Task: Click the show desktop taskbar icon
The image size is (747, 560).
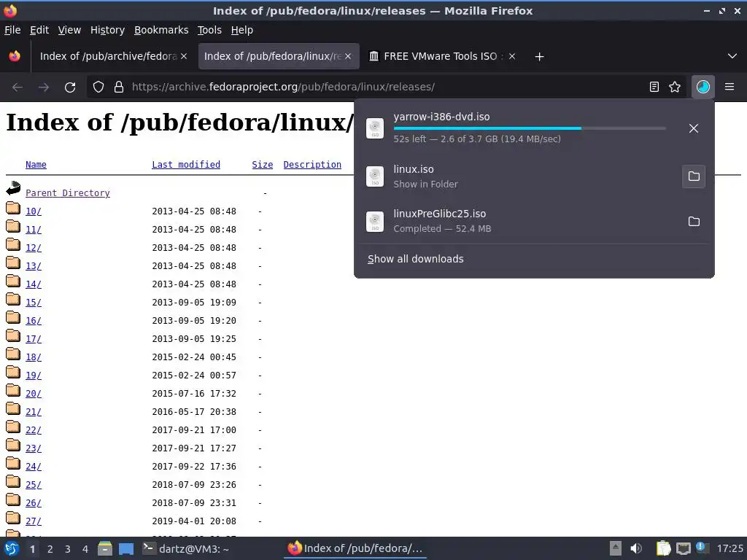Action: [125, 549]
